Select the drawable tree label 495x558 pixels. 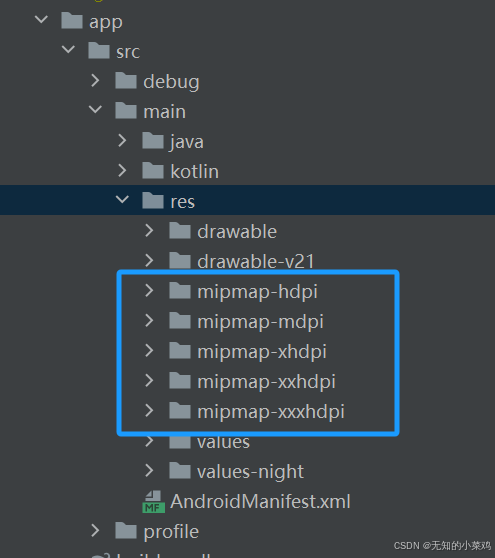click(237, 232)
